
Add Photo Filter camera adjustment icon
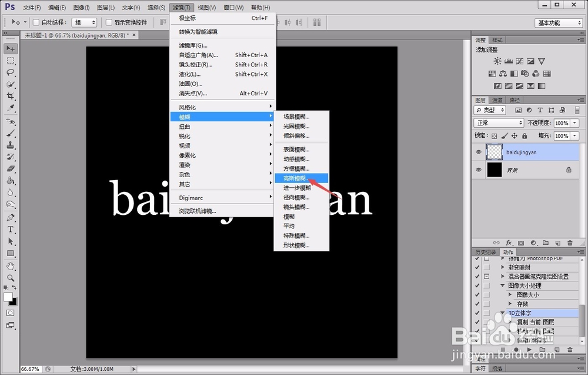(525, 74)
